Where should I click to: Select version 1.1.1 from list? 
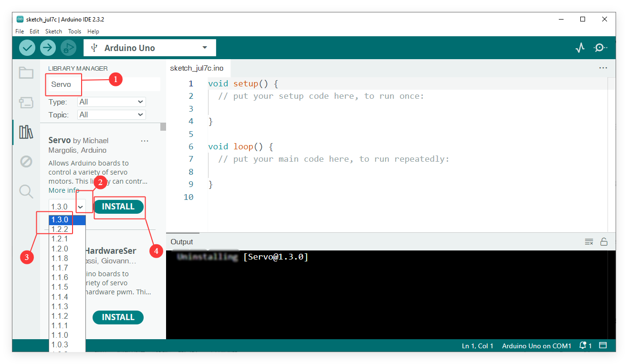(x=67, y=325)
